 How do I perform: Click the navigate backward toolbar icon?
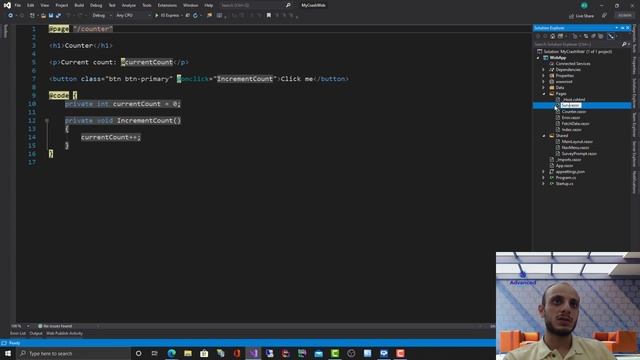coord(10,16)
